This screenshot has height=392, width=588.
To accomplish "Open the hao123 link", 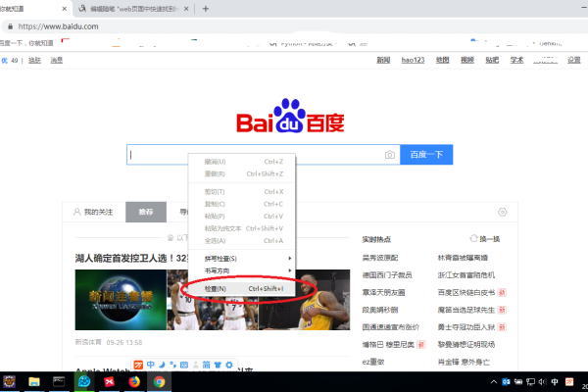I will click(413, 60).
